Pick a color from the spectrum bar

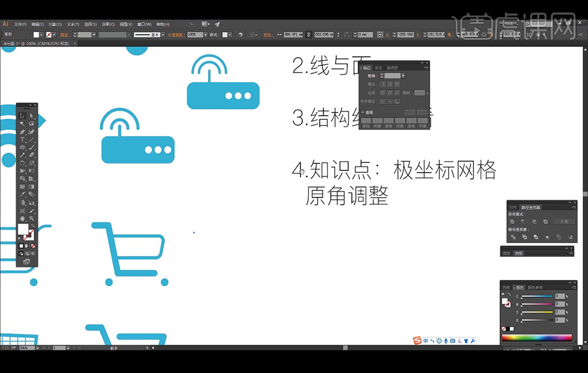[536, 338]
